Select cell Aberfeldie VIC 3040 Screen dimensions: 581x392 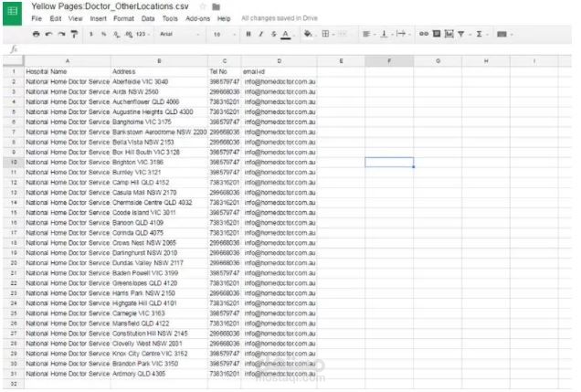(x=159, y=81)
